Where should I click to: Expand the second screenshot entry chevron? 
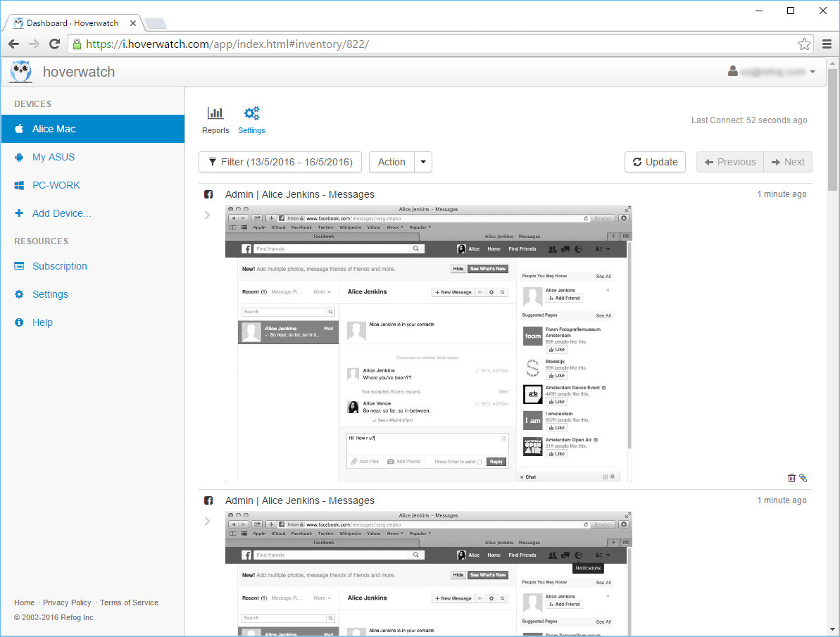pos(208,521)
